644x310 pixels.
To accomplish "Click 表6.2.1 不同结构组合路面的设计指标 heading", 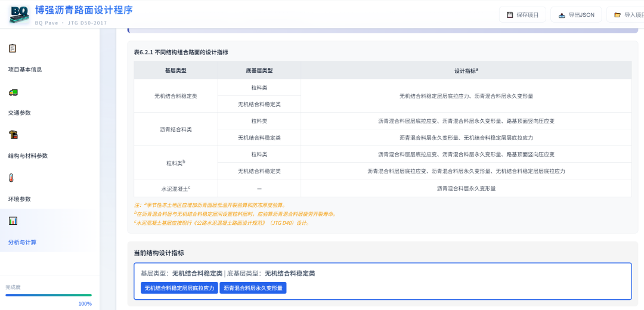I will pyautogui.click(x=181, y=52).
